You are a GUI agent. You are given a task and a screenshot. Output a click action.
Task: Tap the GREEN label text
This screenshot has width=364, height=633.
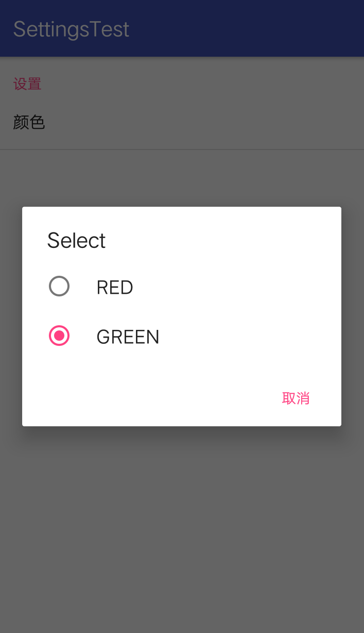(x=128, y=336)
